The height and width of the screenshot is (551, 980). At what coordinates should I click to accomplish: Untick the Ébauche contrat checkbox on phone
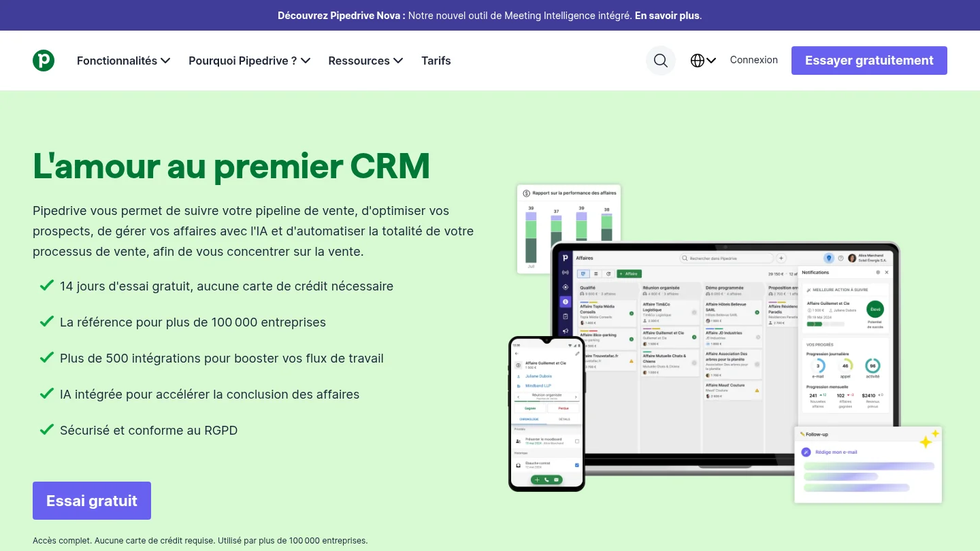point(577,465)
